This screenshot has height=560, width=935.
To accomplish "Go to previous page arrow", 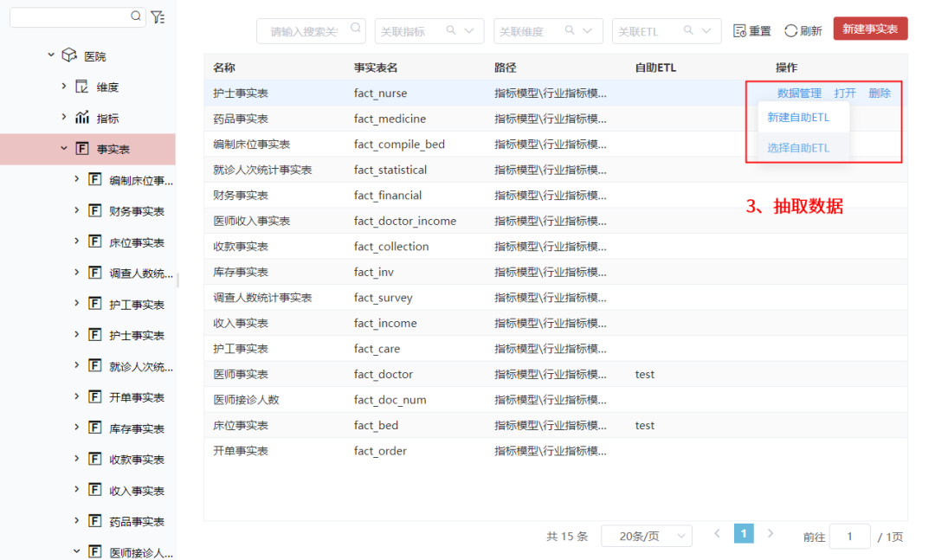I will click(718, 534).
